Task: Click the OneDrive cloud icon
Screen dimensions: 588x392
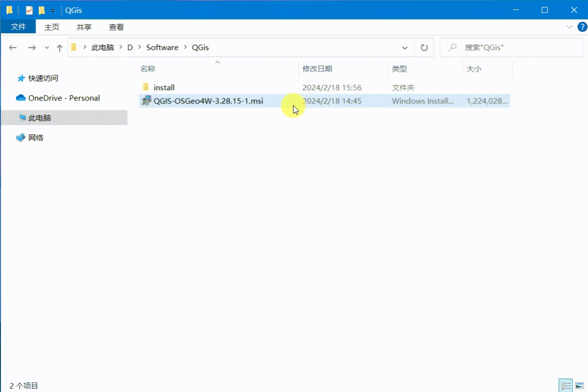Action: [x=20, y=98]
